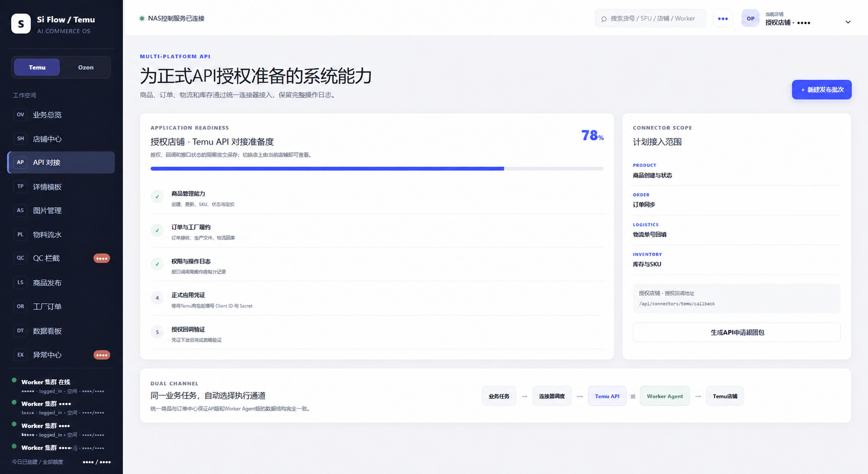The image size is (868, 474).
Task: Navigate to 数据看板 in the sidebar
Action: [61, 331]
